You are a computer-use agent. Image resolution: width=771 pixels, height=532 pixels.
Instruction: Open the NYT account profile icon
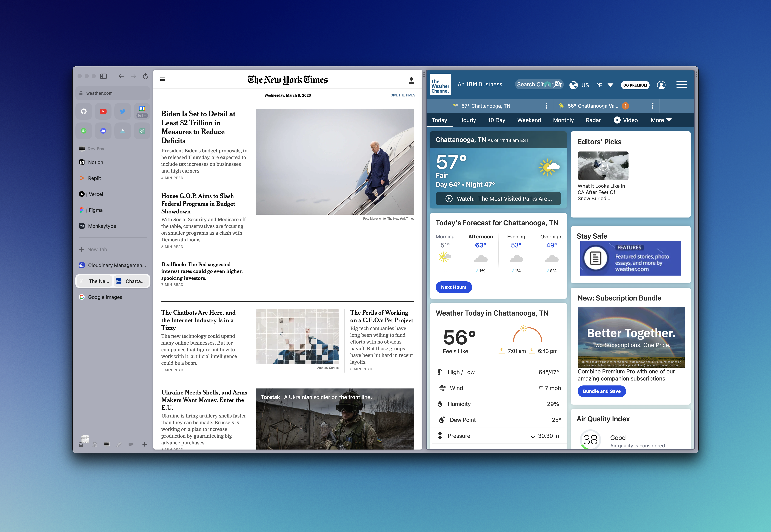[x=411, y=80]
